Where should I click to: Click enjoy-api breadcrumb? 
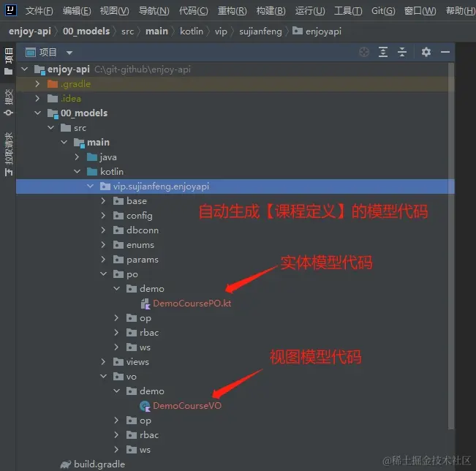click(x=30, y=31)
